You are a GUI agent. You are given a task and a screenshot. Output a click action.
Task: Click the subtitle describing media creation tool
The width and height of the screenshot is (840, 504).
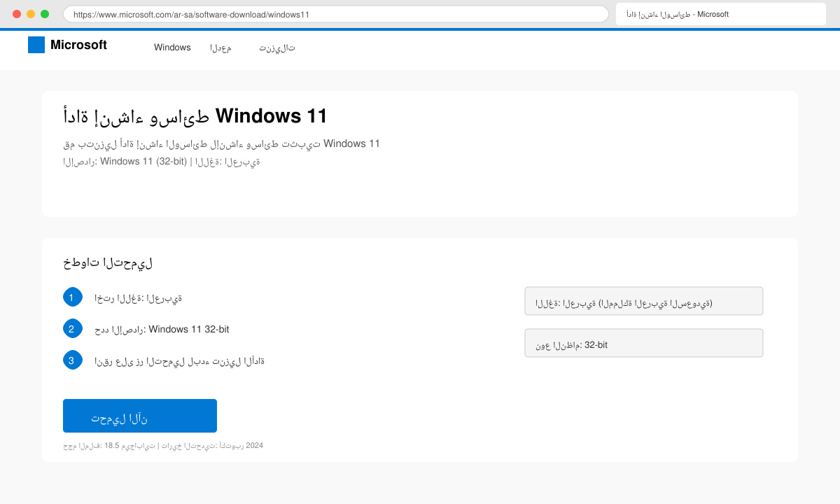click(x=221, y=143)
